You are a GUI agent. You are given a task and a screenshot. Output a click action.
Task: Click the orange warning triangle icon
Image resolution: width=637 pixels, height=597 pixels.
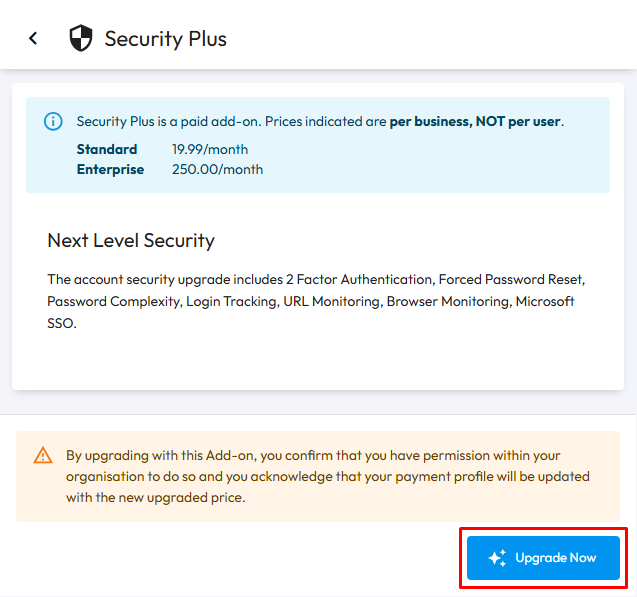(x=43, y=455)
